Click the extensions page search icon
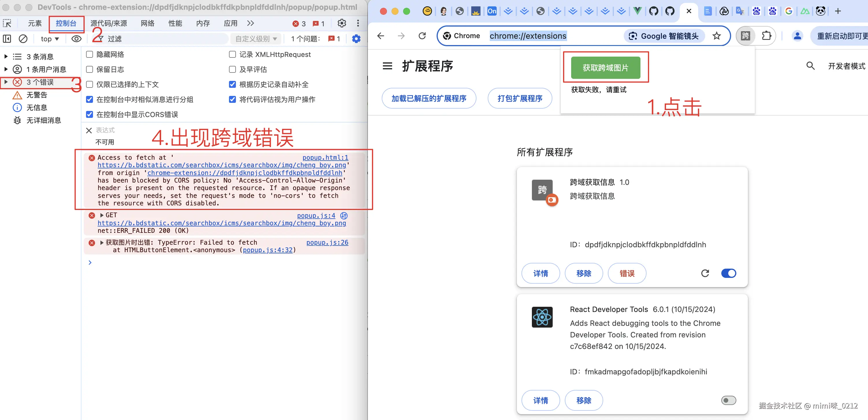The width and height of the screenshot is (868, 420). coord(810,66)
